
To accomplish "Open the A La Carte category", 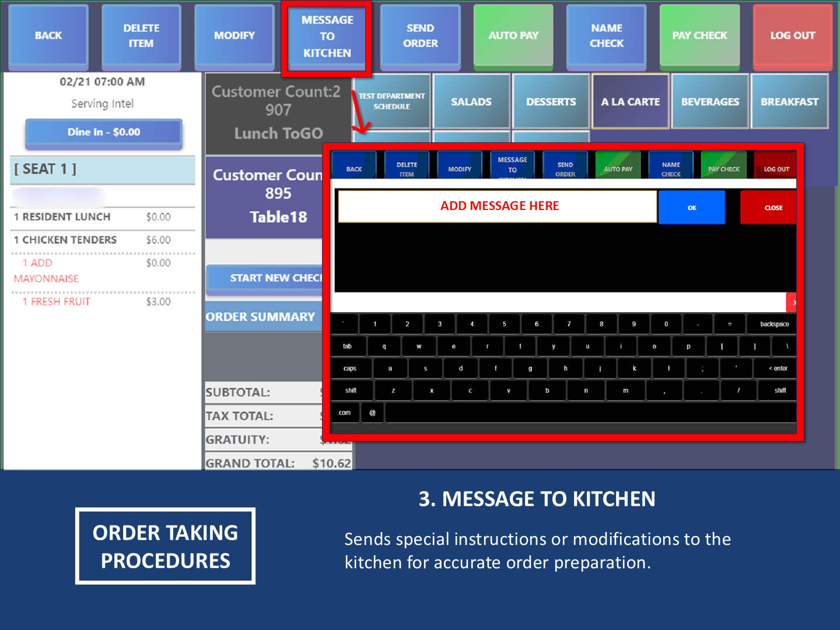I will [x=631, y=101].
